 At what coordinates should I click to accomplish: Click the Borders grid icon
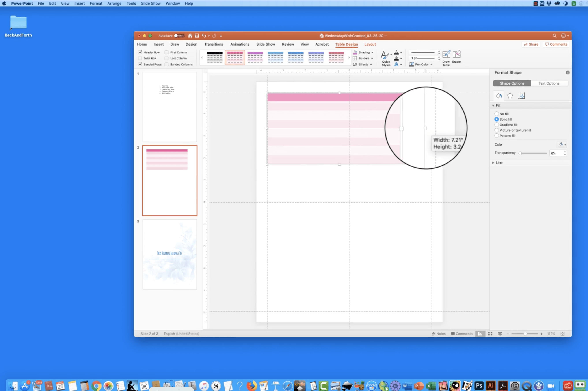click(x=355, y=58)
